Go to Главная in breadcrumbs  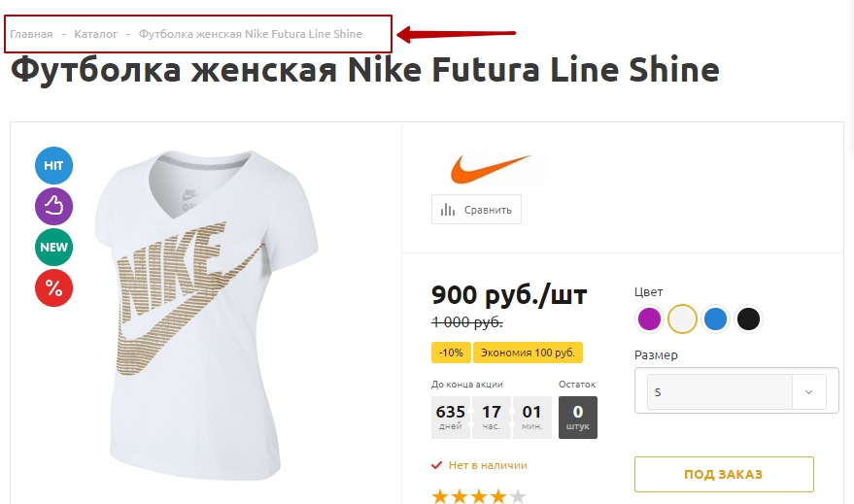click(31, 34)
